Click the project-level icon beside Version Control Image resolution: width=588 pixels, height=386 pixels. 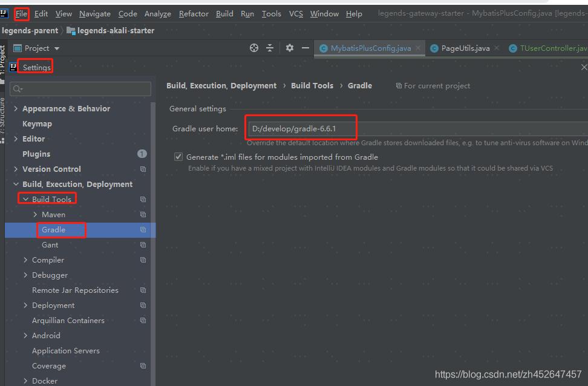coord(143,169)
